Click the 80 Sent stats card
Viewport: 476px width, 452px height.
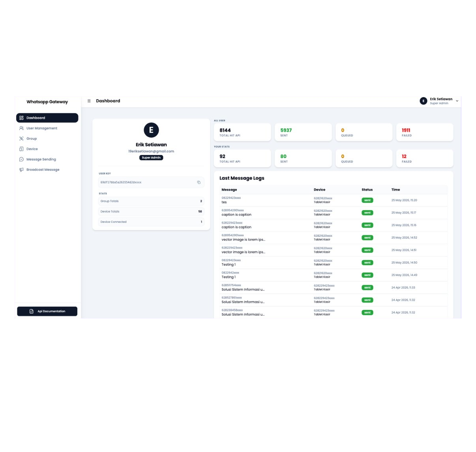coord(303,158)
